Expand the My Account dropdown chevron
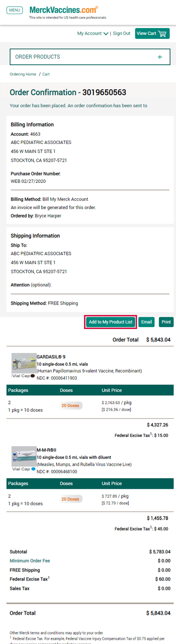The height and width of the screenshot is (644, 176). [106, 34]
